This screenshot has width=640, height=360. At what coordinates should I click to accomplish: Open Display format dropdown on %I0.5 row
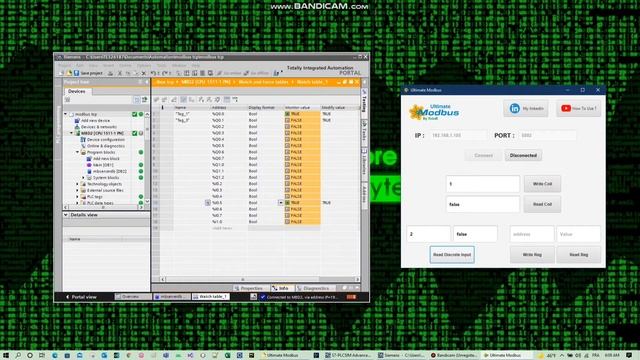281,202
